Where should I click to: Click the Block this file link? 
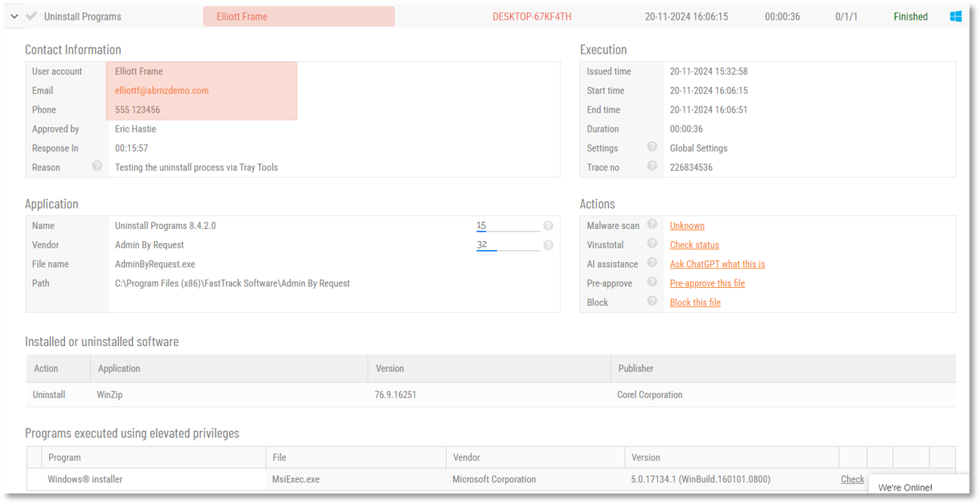click(x=695, y=302)
